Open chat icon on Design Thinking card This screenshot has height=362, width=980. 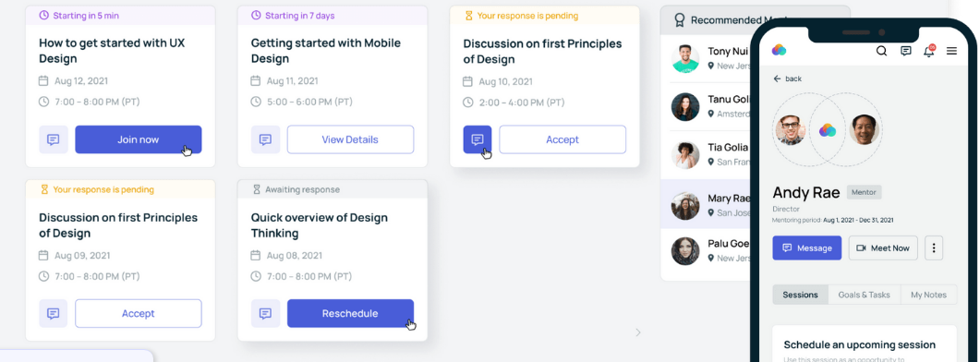[x=266, y=313]
